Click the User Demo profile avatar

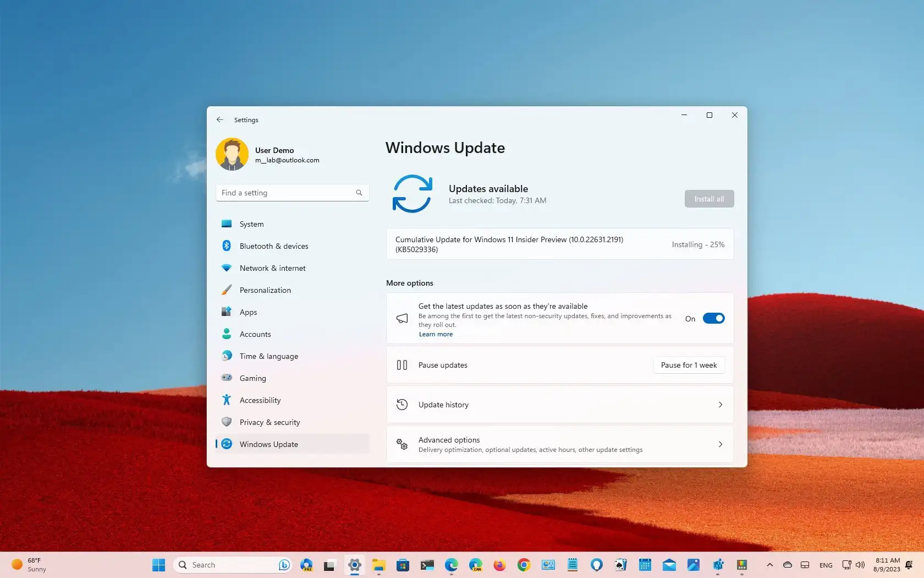point(232,154)
